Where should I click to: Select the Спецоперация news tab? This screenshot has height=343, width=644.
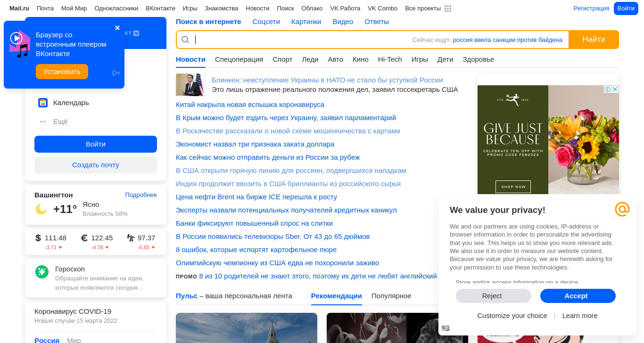(x=239, y=59)
